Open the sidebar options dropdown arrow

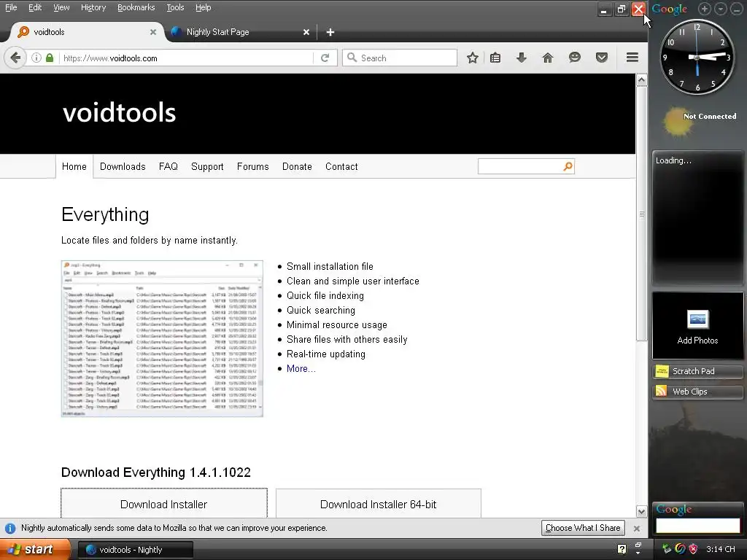coord(721,9)
